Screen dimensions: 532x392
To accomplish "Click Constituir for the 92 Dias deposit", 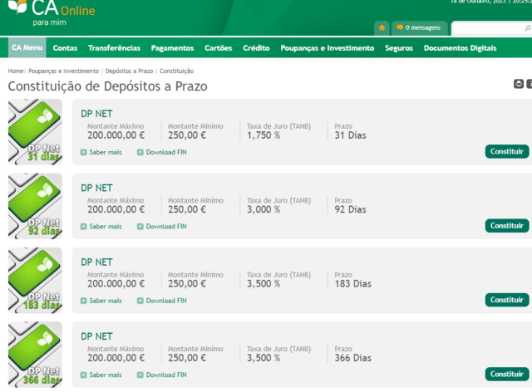I will click(x=507, y=226).
